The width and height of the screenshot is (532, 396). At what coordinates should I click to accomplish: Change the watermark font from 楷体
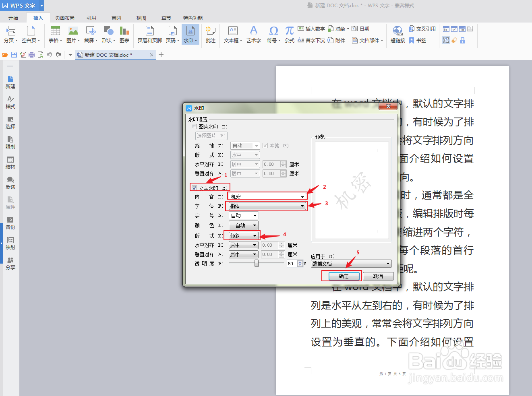pos(302,206)
